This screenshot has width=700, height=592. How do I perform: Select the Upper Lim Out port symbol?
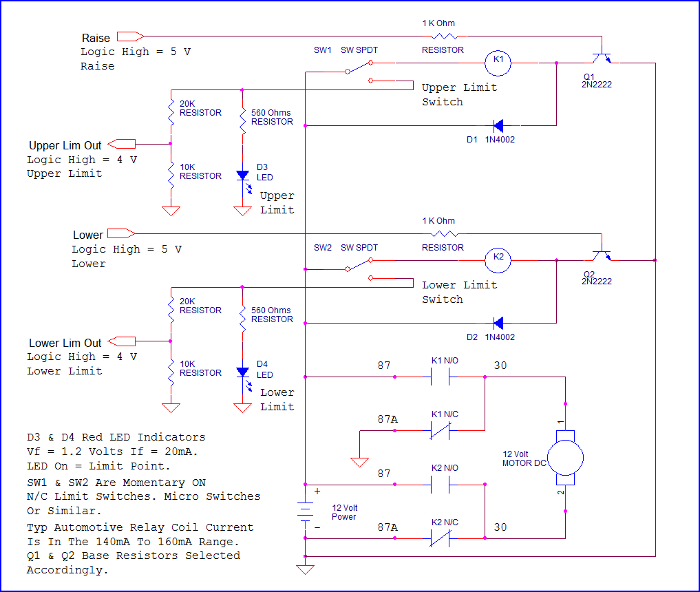coord(121,144)
